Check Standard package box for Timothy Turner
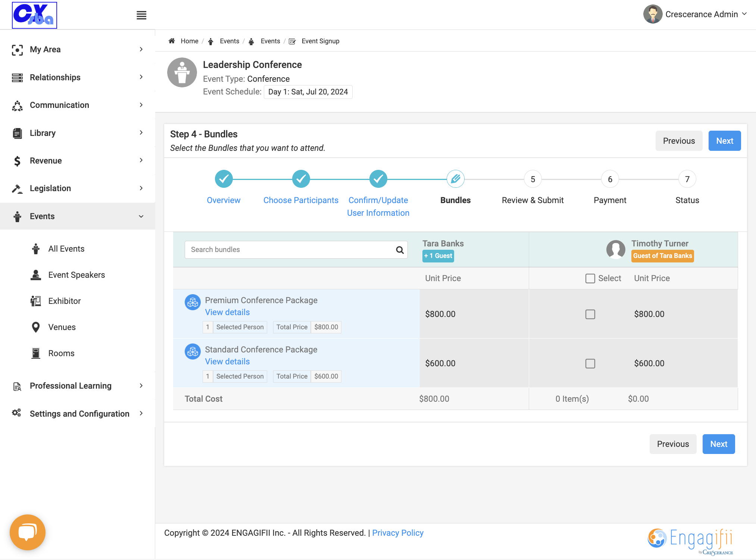 click(x=590, y=364)
